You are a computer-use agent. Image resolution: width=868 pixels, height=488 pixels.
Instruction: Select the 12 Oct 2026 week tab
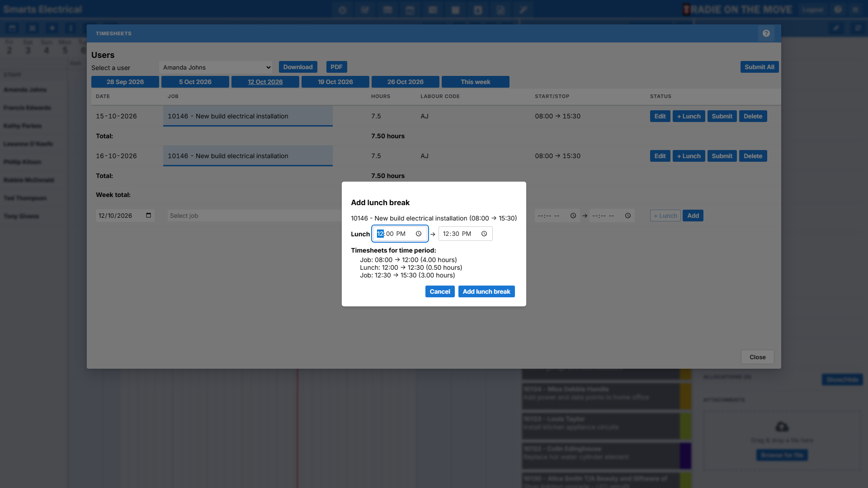(x=265, y=82)
